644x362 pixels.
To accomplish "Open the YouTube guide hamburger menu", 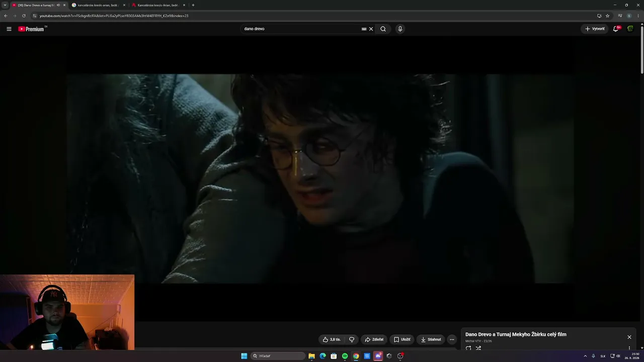I will point(9,29).
